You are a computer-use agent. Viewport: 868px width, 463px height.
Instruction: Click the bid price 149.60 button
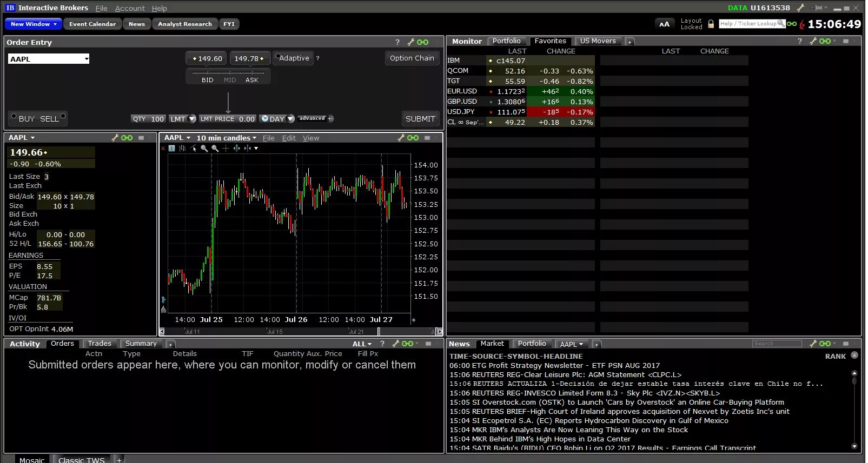click(207, 58)
